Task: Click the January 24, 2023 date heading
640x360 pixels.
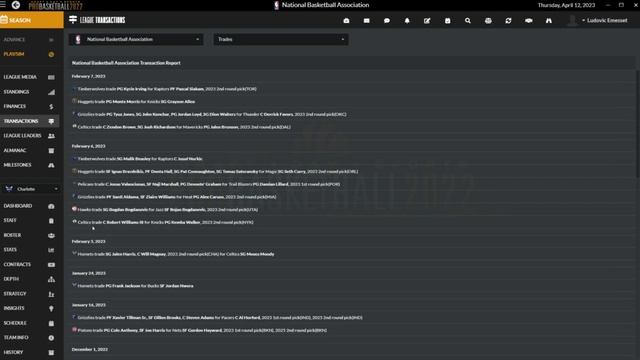Action: point(89,273)
